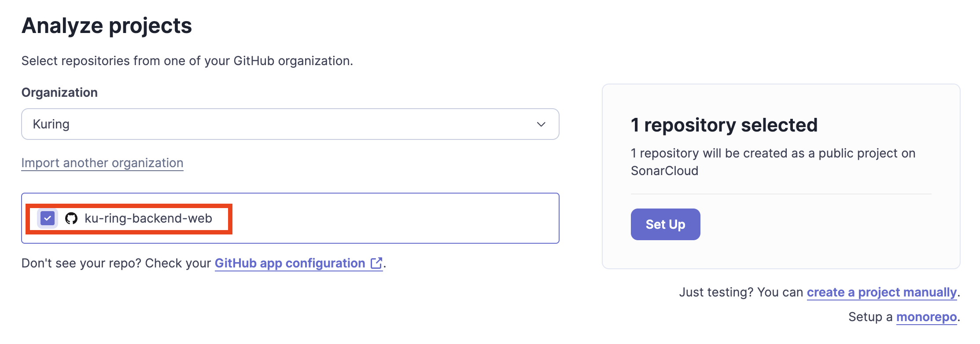Screen dimensions: 980x344
Task: Click the Organization field label
Action: click(59, 92)
